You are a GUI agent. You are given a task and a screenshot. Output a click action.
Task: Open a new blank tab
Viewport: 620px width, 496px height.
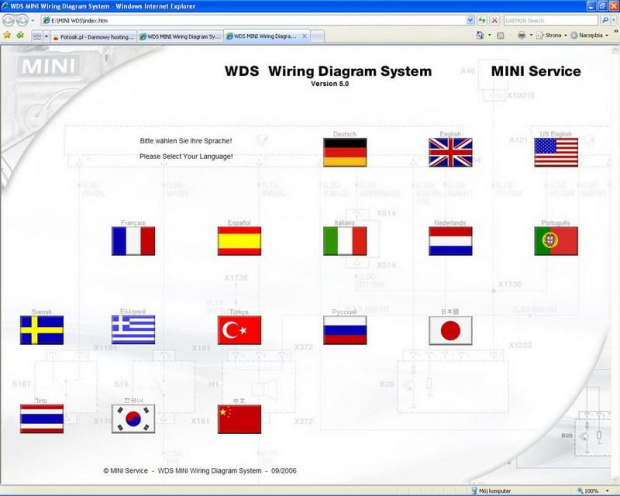tap(317, 37)
